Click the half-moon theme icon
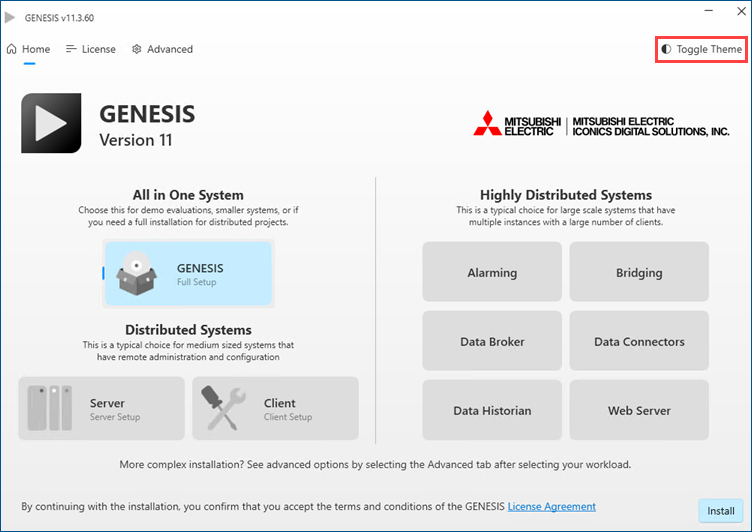 click(666, 49)
